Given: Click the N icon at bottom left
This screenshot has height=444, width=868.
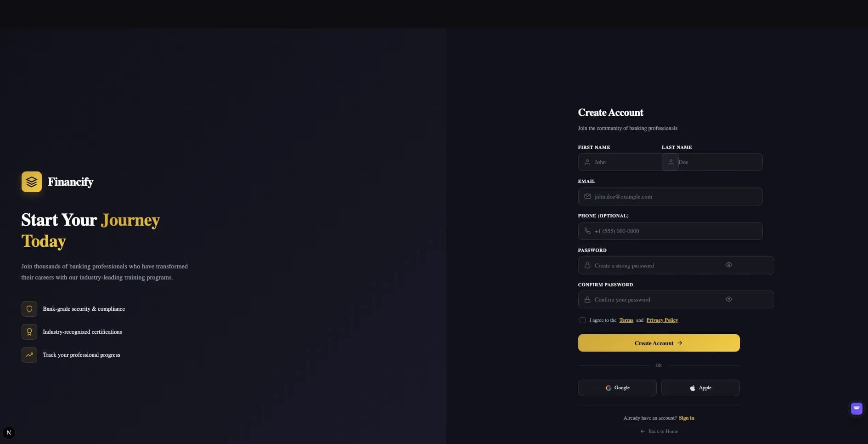Looking at the screenshot, I should tap(9, 433).
